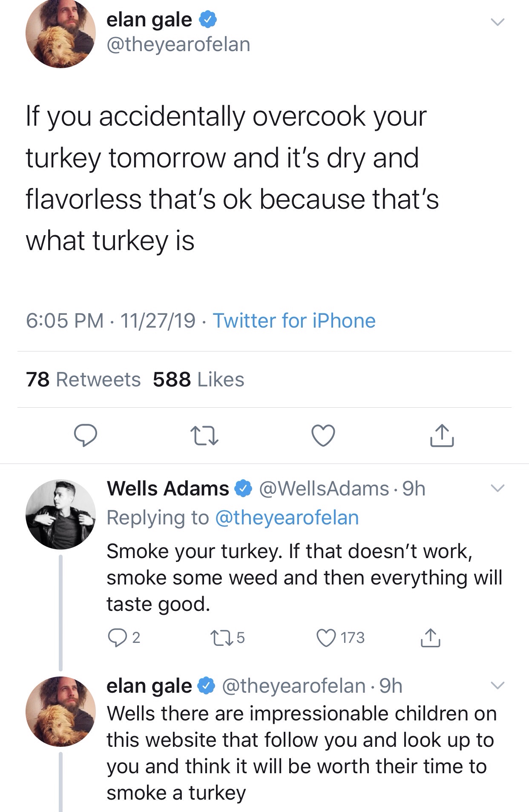Image resolution: width=529 pixels, height=812 pixels.
Task: Open Wells Adams' profile photo
Action: (x=60, y=514)
